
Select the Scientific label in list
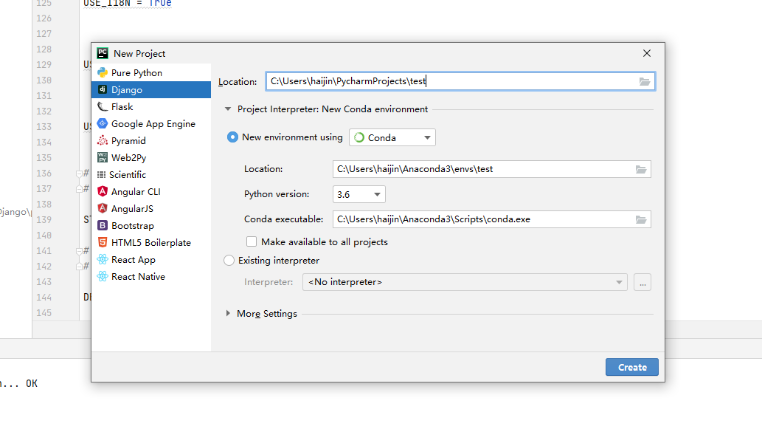[x=127, y=174]
